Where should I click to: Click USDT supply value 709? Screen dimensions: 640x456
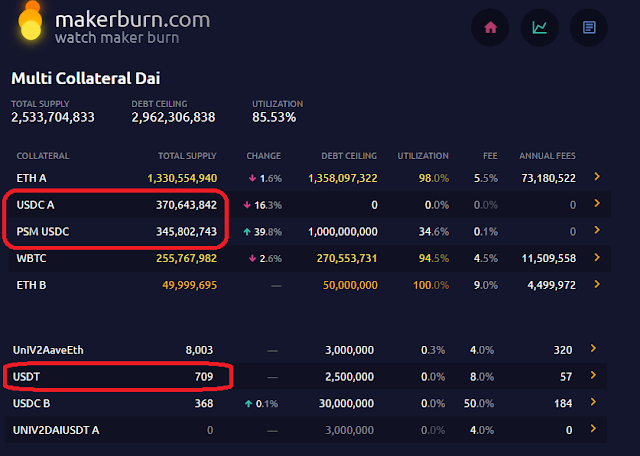tap(204, 377)
